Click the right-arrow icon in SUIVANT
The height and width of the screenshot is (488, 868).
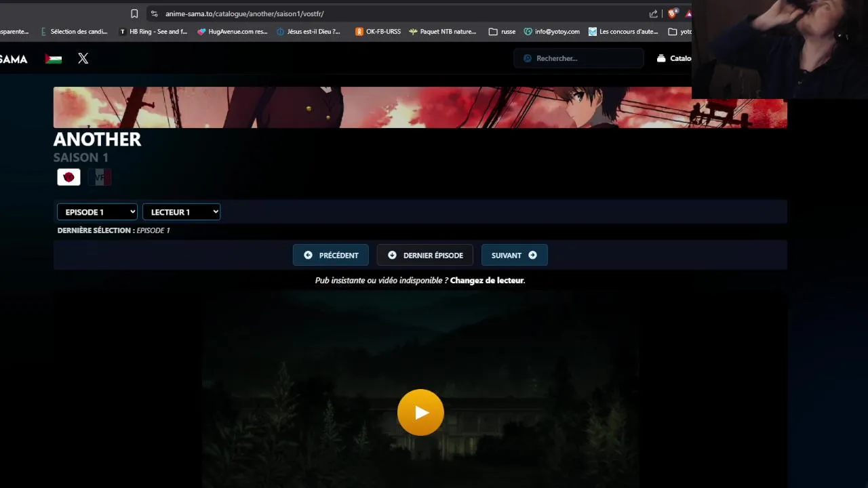tap(532, 256)
